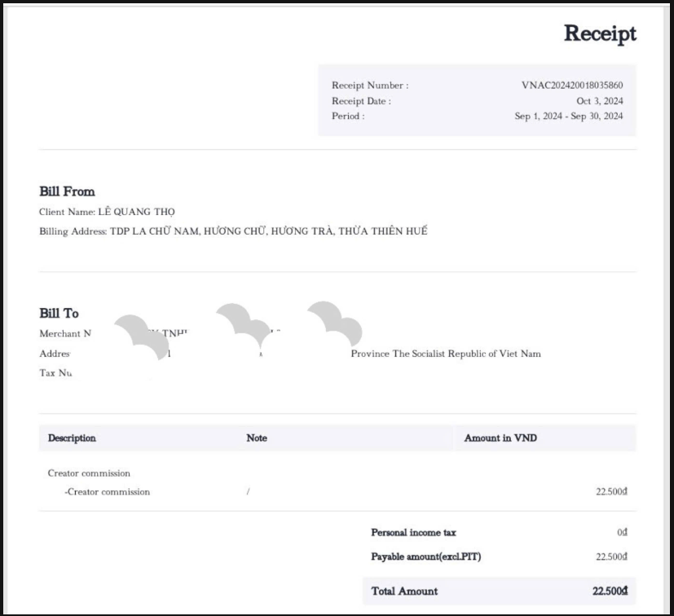Viewport: 674px width, 616px height.
Task: Click the Bill To heading
Action: point(59,313)
